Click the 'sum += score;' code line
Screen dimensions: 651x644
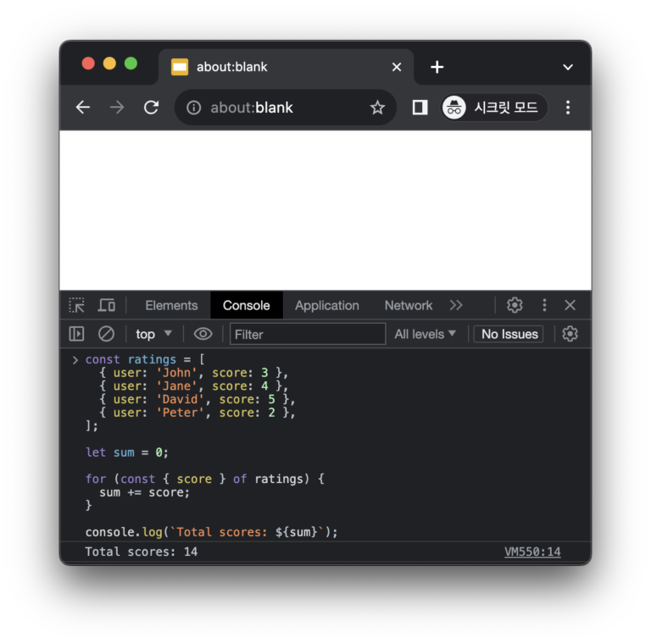click(x=144, y=492)
